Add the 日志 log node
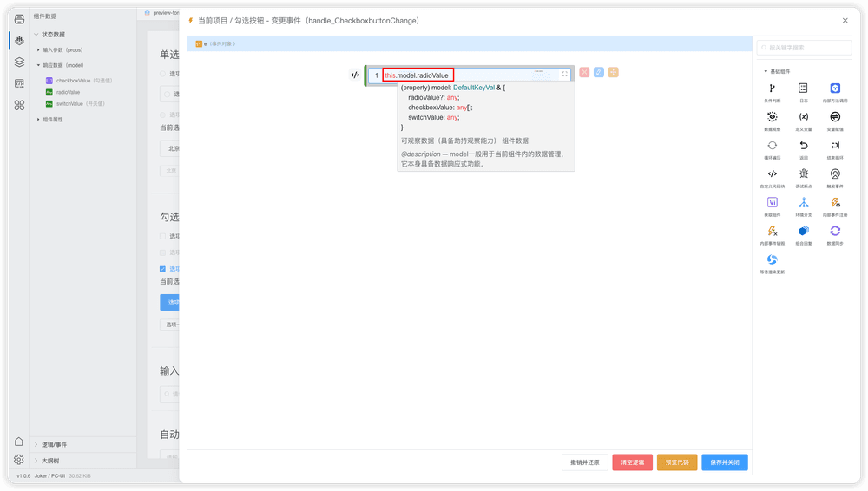The image size is (868, 491). pyautogui.click(x=803, y=93)
